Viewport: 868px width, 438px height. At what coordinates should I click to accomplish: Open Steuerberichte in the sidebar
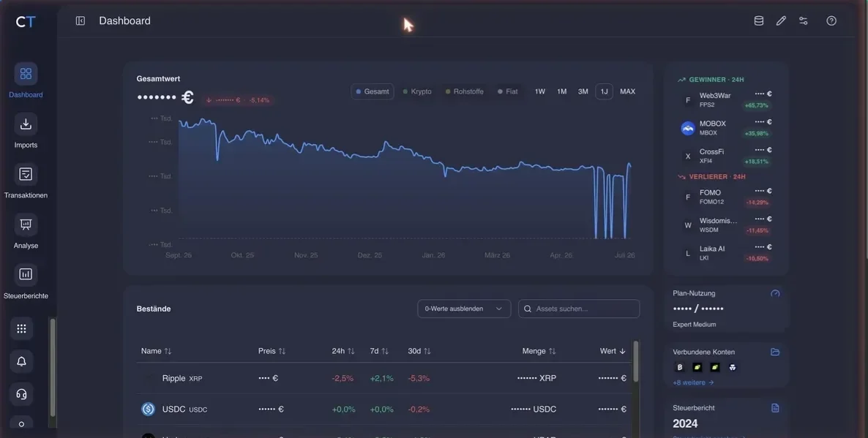26,274
